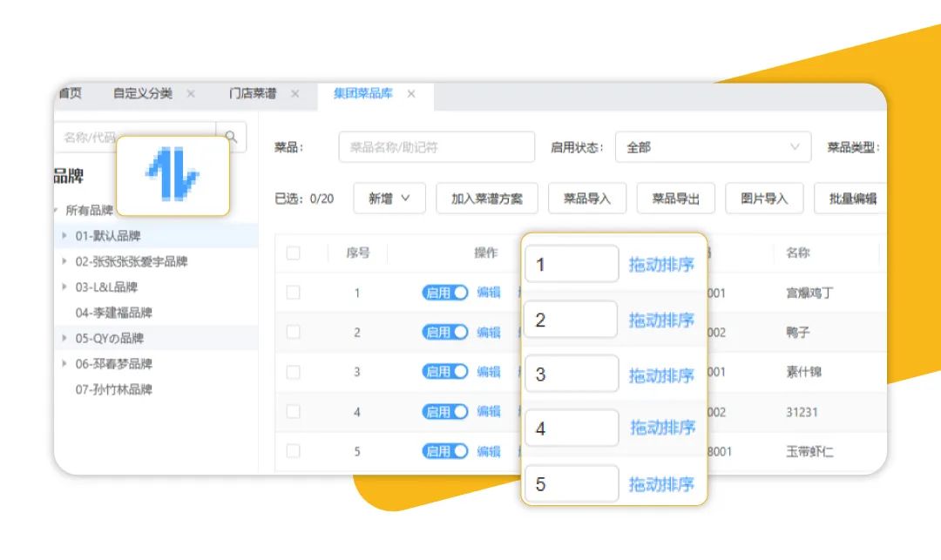Click 拖动排序 link next to number 3
This screenshot has width=941, height=560.
pos(661,375)
